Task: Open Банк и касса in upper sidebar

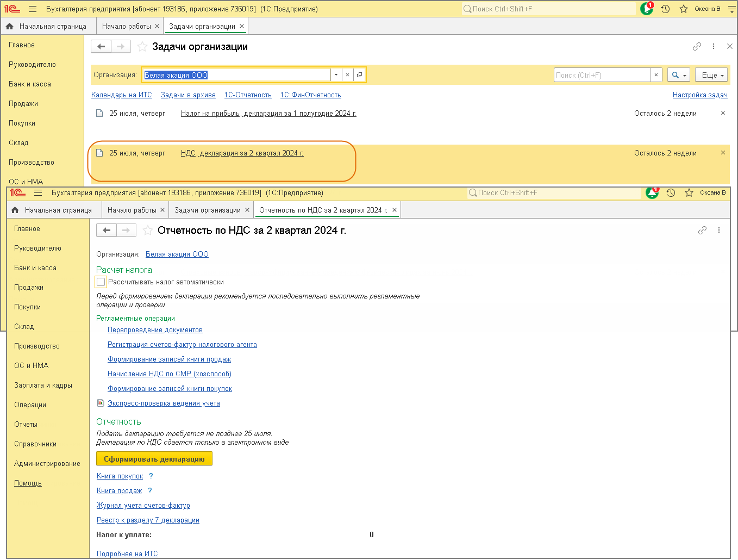Action: click(x=30, y=84)
